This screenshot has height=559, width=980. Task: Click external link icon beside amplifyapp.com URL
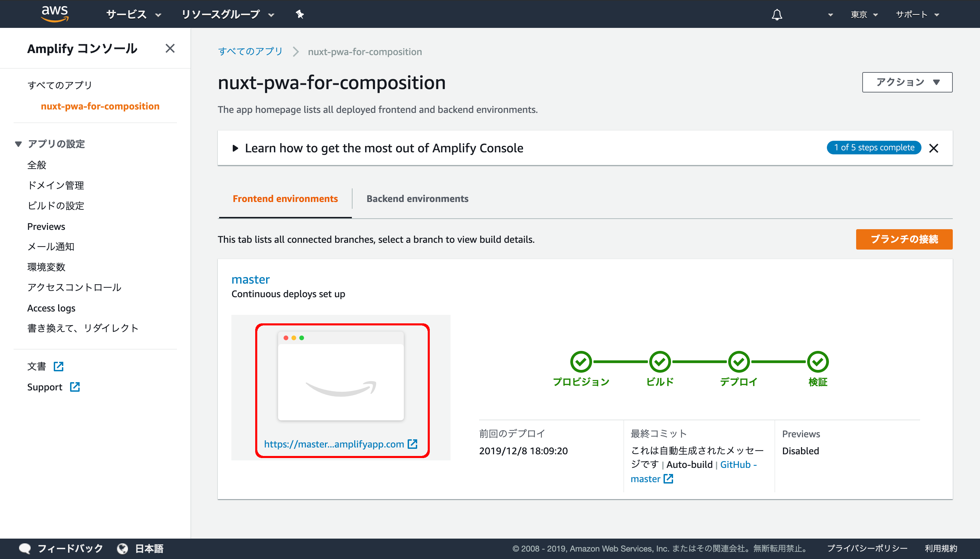click(413, 444)
